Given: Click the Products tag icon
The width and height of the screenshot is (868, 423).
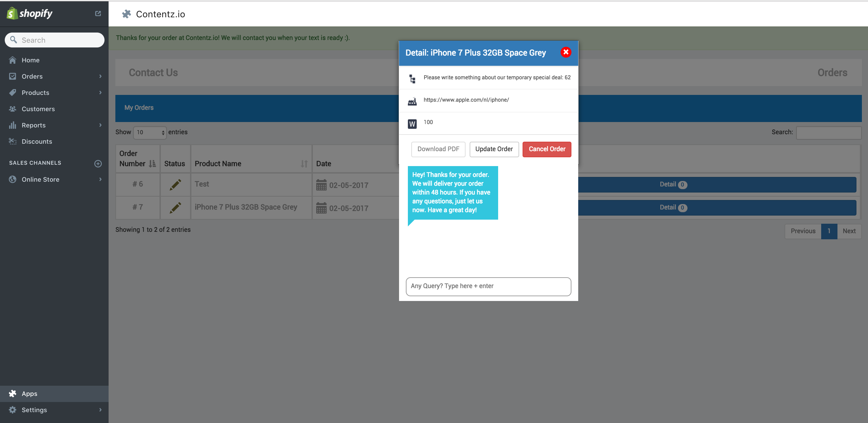Looking at the screenshot, I should coord(13,93).
